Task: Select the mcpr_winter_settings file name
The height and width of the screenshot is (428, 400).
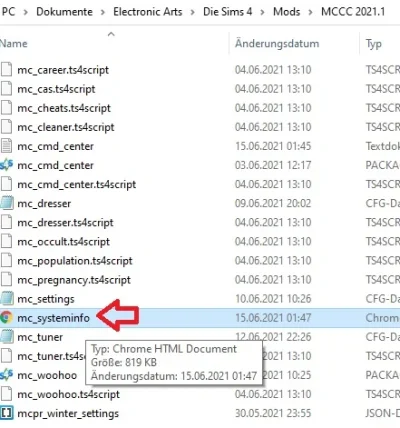Action: click(68, 414)
